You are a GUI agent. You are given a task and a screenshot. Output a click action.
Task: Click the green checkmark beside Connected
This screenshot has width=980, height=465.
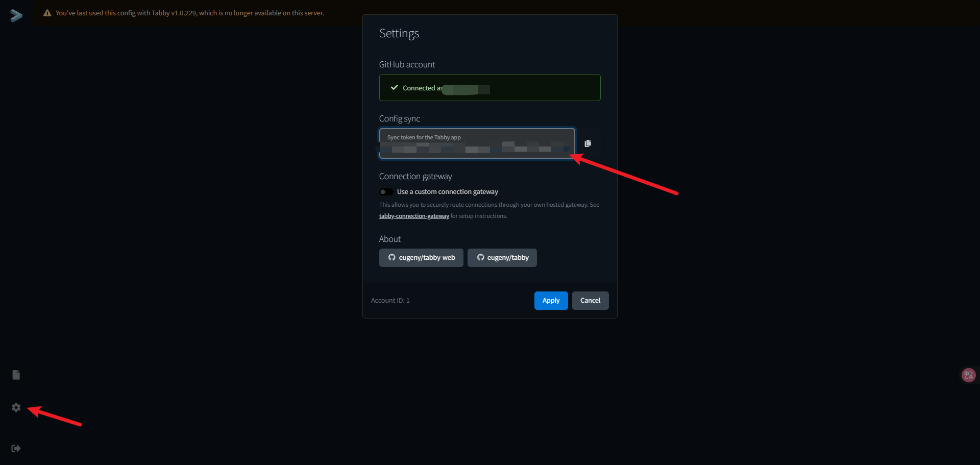coord(394,88)
